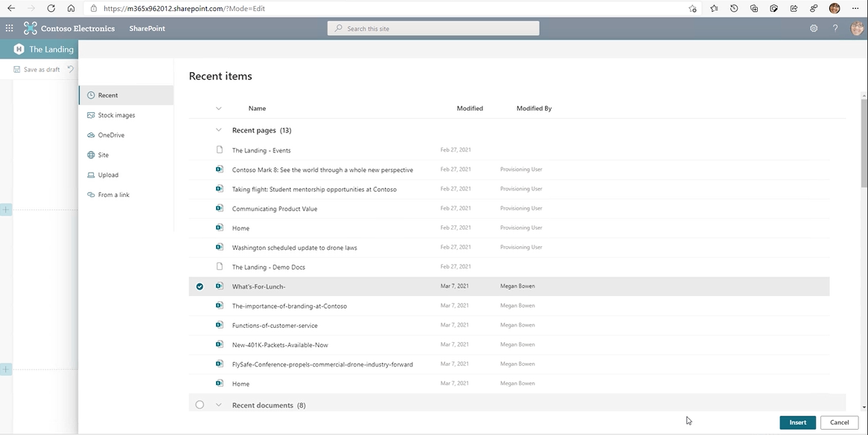Open the account profile picture in SharePoint header
The width and height of the screenshot is (868, 435).
click(x=856, y=28)
